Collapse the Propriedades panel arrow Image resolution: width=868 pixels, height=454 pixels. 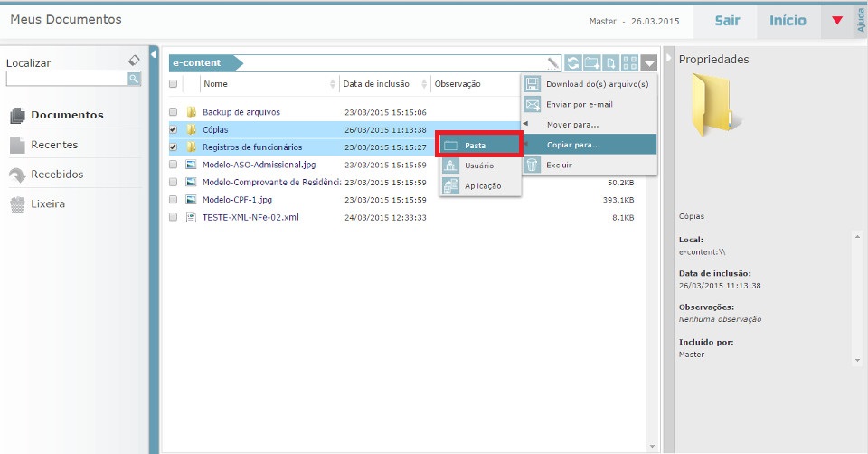[x=669, y=59]
